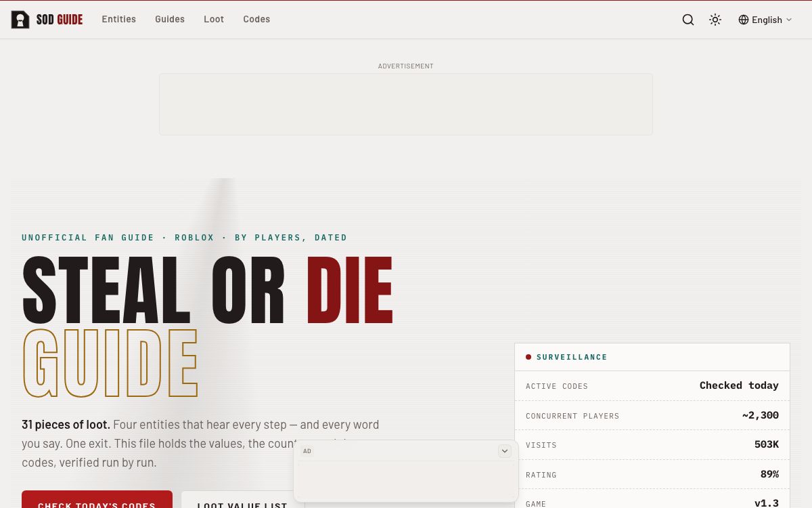Toggle light/dark theme sun icon
The image size is (812, 508).
[715, 20]
